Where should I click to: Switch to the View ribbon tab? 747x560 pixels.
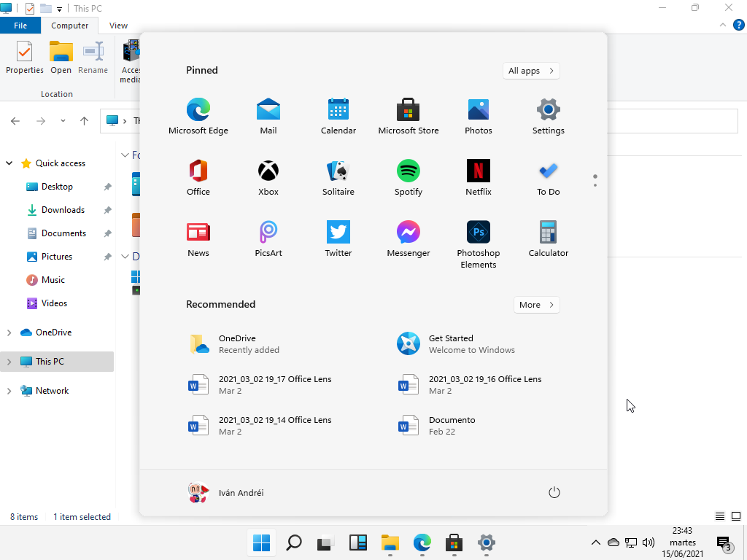[118, 26]
